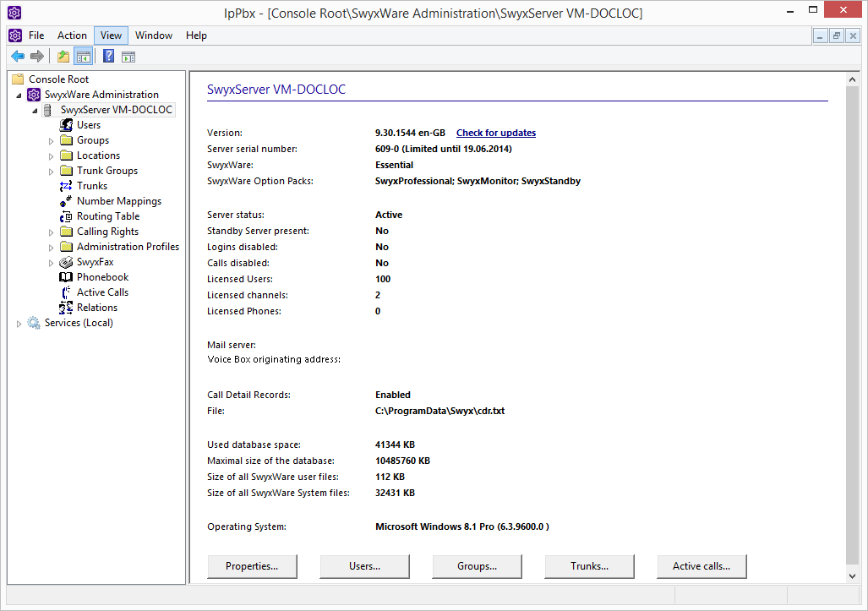Click the Up one level folder icon

pyautogui.click(x=63, y=57)
